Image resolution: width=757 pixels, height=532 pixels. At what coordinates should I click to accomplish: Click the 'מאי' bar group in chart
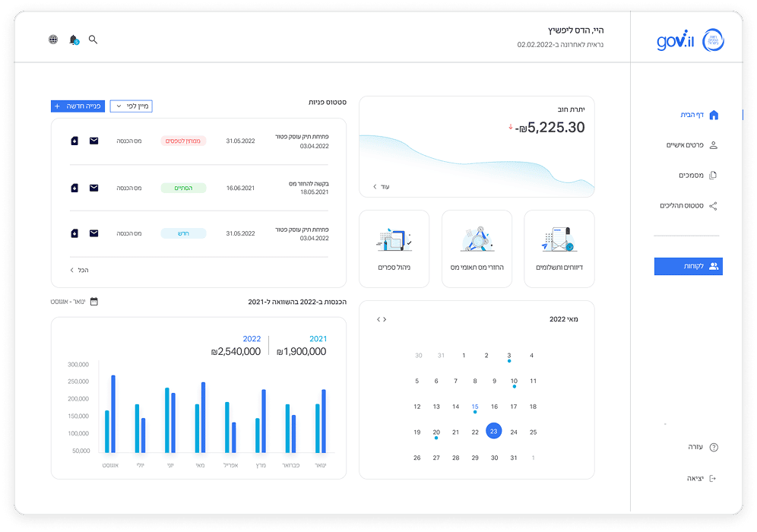click(201, 417)
